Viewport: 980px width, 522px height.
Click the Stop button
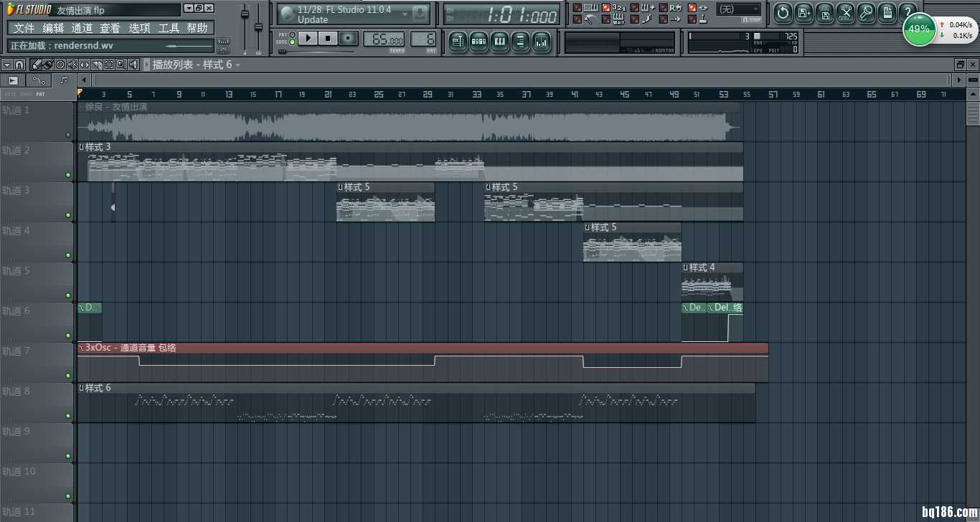click(x=329, y=38)
